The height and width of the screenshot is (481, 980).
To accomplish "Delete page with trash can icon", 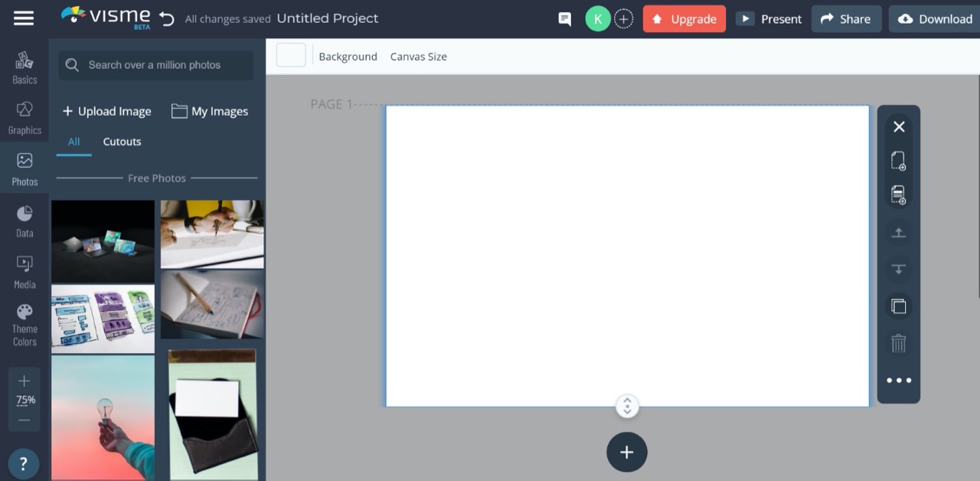I will pos(899,343).
